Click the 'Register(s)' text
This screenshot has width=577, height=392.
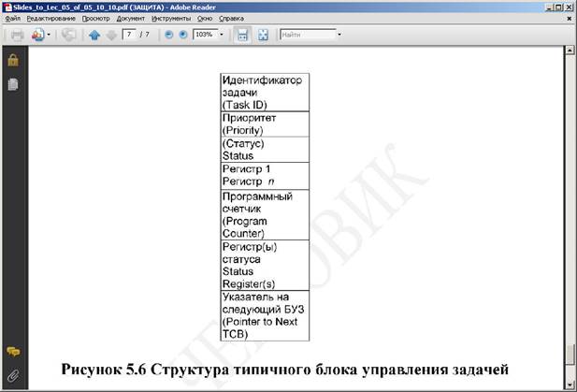[x=249, y=284]
